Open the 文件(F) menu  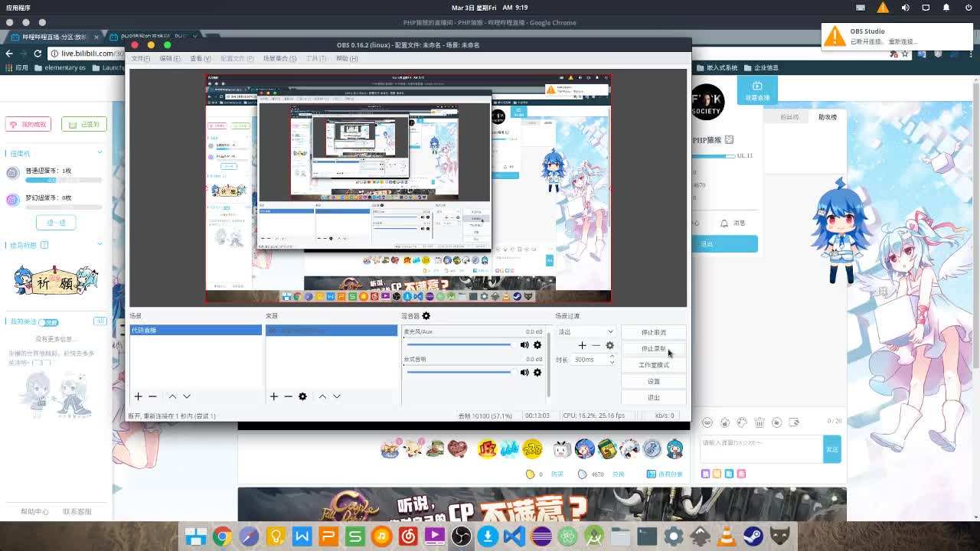pyautogui.click(x=139, y=58)
